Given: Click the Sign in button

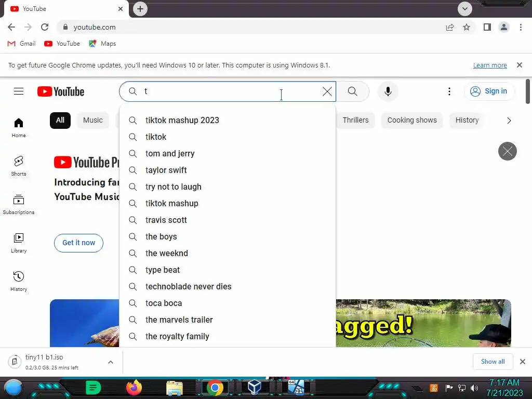Looking at the screenshot, I should coord(489,91).
